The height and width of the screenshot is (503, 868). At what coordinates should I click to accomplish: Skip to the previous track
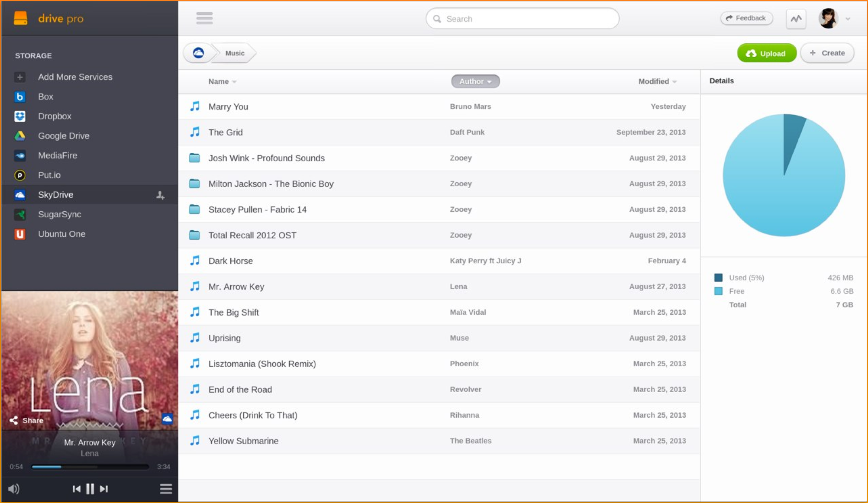coord(76,489)
